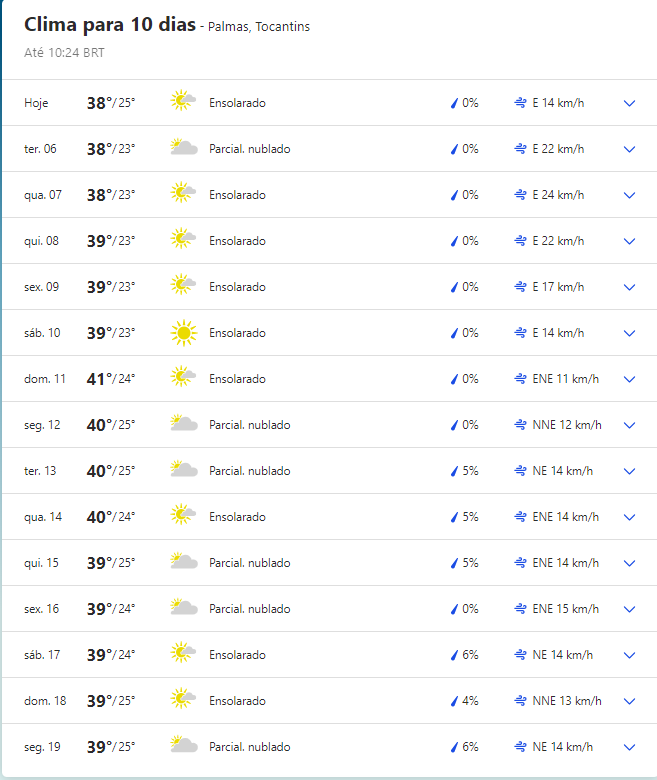Viewport: 657px width, 780px height.
Task: Expand the seg. 19 forecast chevron
Action: point(630,747)
